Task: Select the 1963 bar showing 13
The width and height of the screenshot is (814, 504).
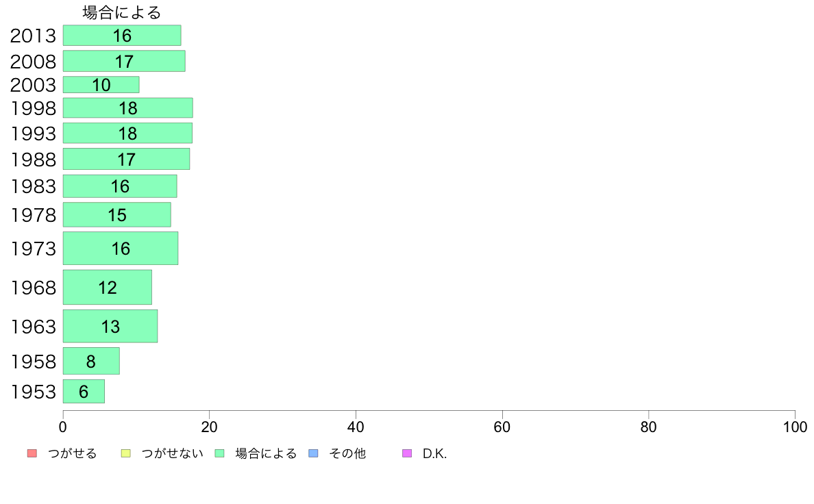Action: click(x=110, y=326)
